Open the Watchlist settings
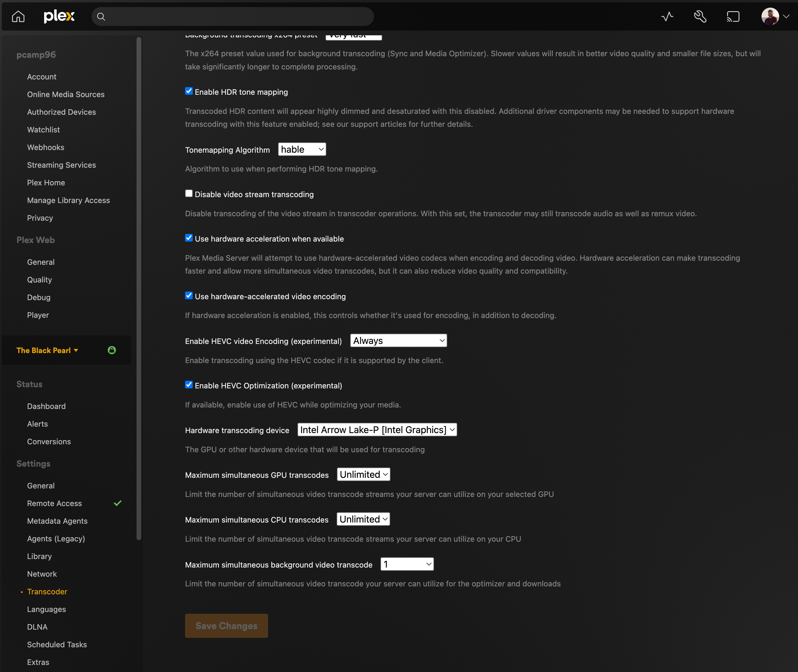This screenshot has height=672, width=798. [x=44, y=130]
